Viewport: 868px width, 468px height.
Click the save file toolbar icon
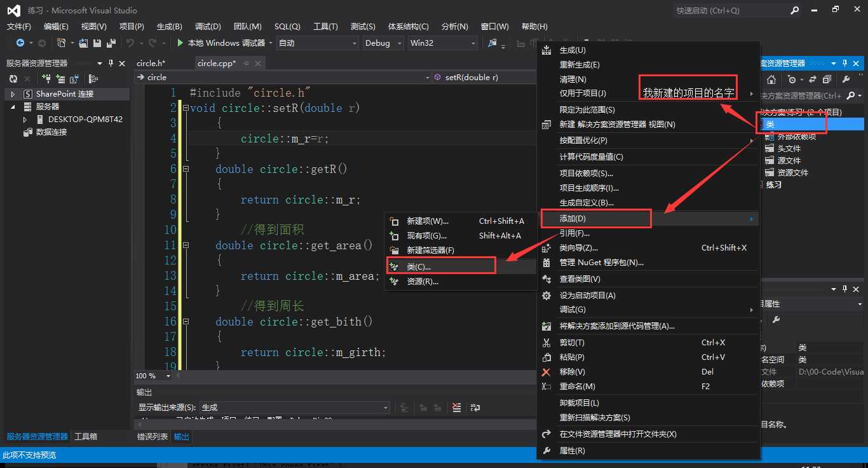pyautogui.click(x=97, y=43)
